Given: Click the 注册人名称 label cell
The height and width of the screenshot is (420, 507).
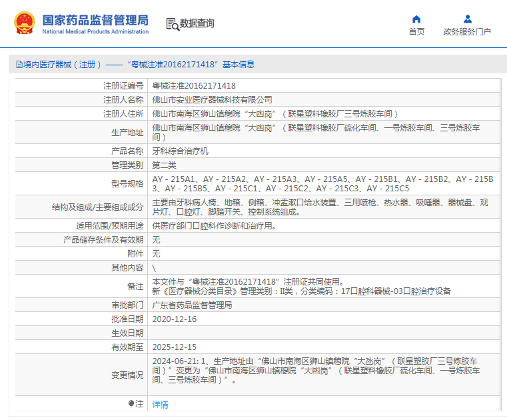Looking at the screenshot, I should point(81,99).
